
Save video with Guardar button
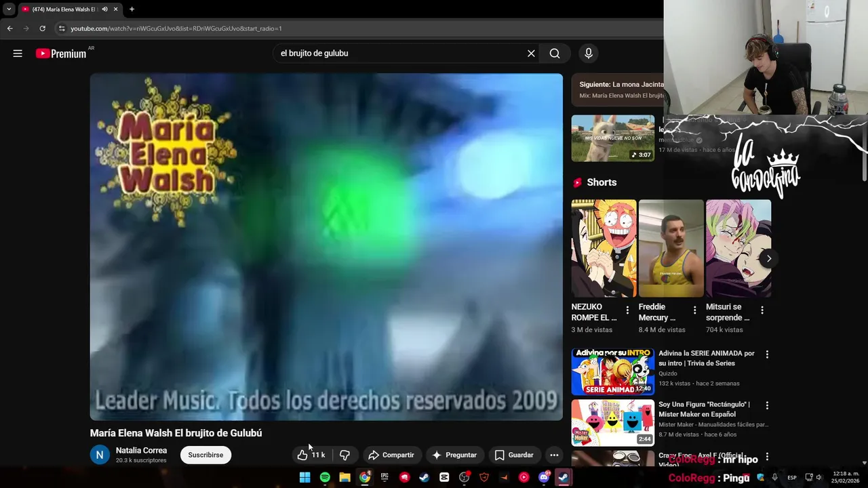513,455
